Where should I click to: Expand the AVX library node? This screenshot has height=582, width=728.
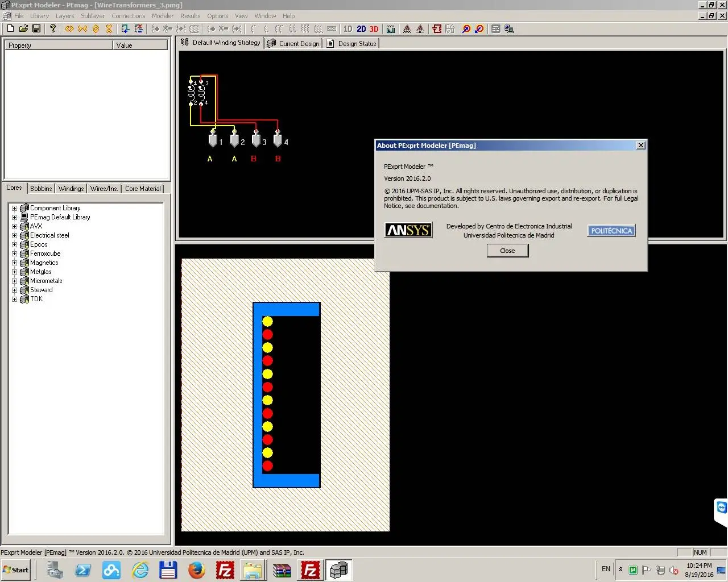point(14,226)
